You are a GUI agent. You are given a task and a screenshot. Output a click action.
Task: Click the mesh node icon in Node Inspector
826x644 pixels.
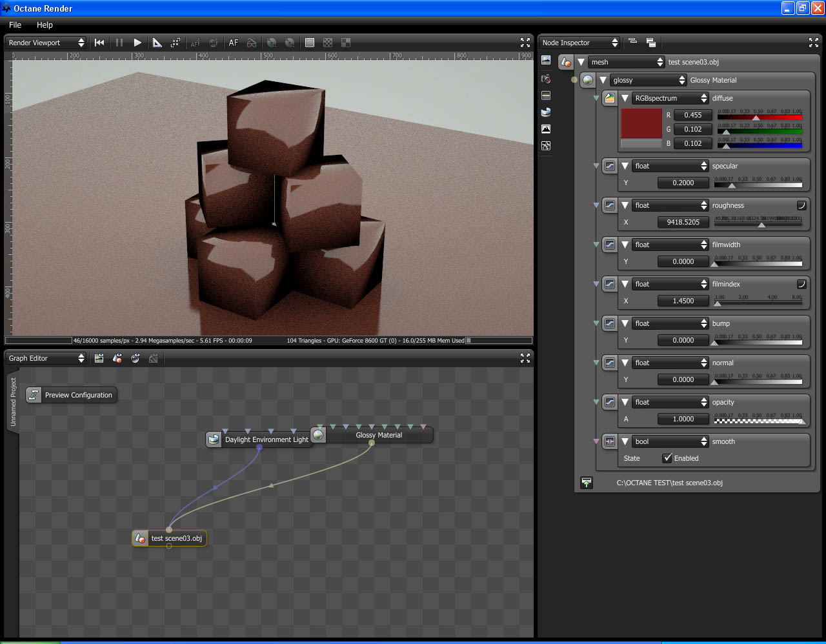click(566, 62)
